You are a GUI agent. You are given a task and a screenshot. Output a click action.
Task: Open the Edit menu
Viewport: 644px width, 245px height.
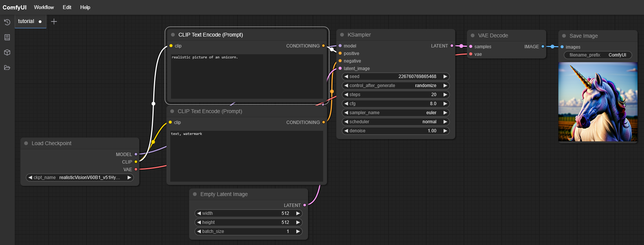pos(67,7)
